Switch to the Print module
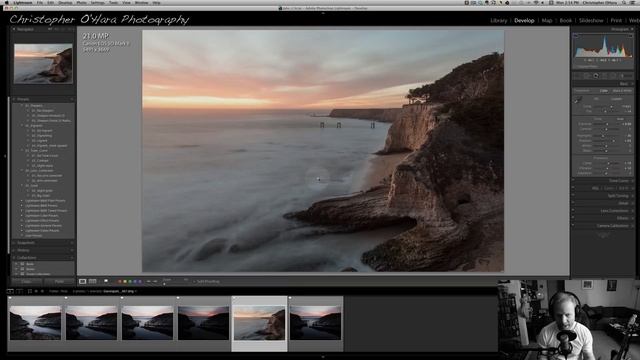 [616, 20]
